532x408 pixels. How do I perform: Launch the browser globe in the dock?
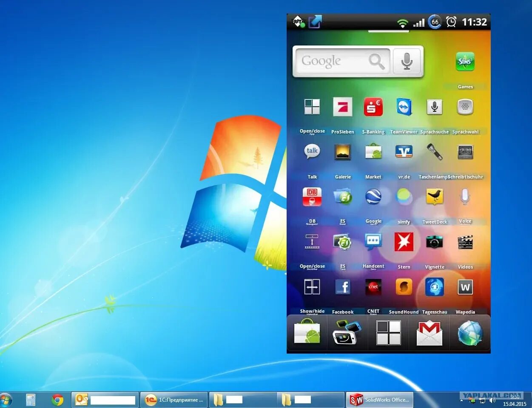click(x=470, y=333)
